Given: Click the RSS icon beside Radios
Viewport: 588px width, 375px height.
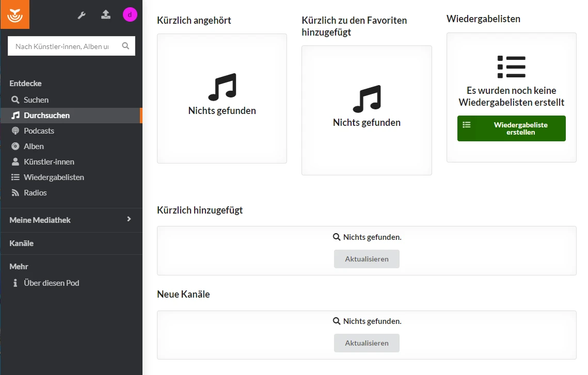Looking at the screenshot, I should tap(15, 193).
